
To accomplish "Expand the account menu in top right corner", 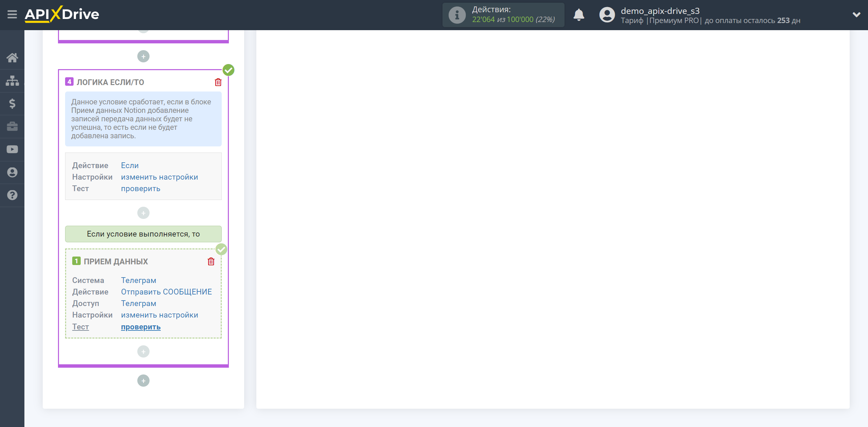I will pos(854,15).
